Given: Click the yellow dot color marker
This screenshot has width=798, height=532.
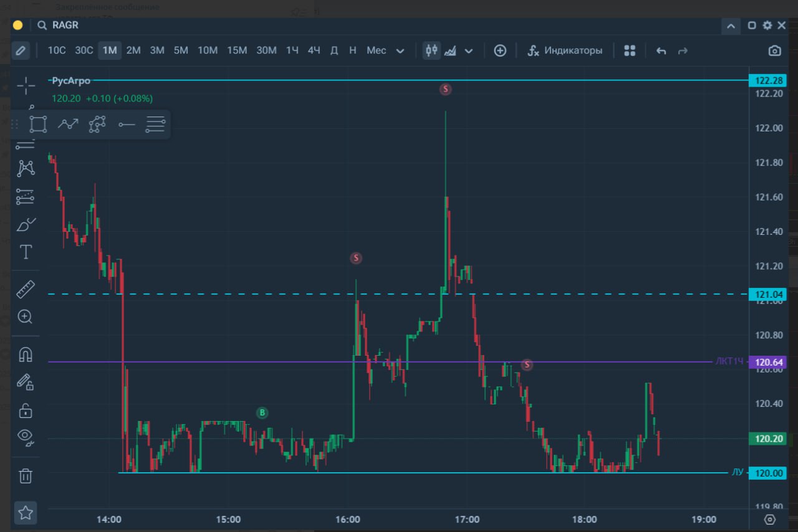Looking at the screenshot, I should [x=17, y=26].
